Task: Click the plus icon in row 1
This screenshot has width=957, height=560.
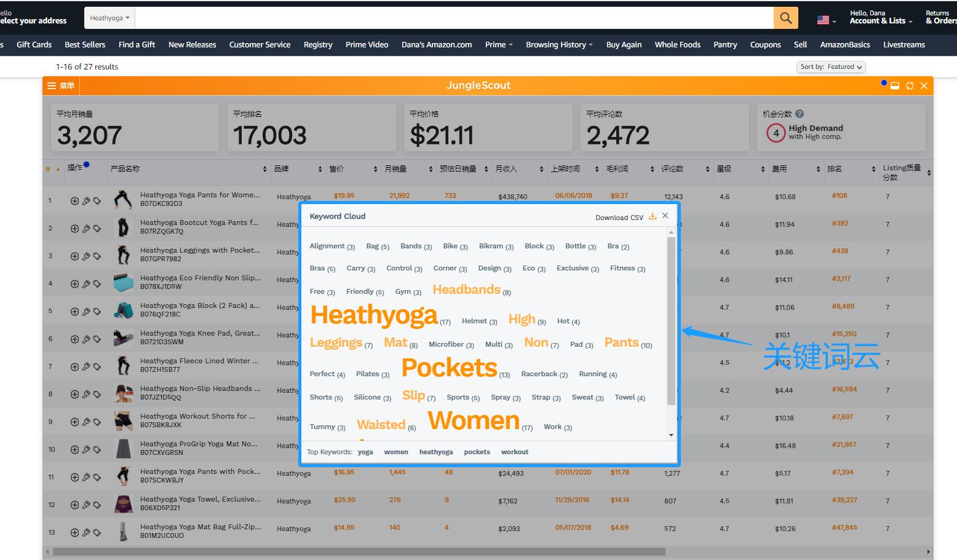Action: coord(74,201)
